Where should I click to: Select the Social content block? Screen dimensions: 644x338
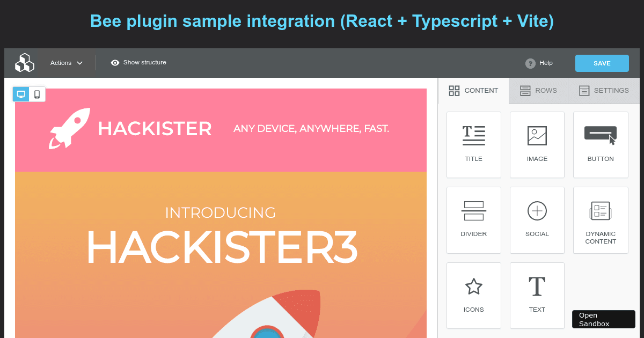[x=537, y=220]
